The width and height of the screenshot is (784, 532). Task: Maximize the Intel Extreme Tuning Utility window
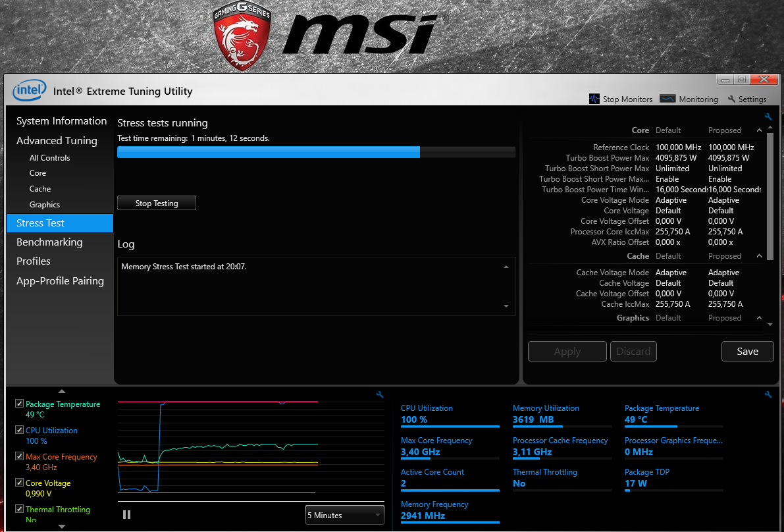click(742, 80)
